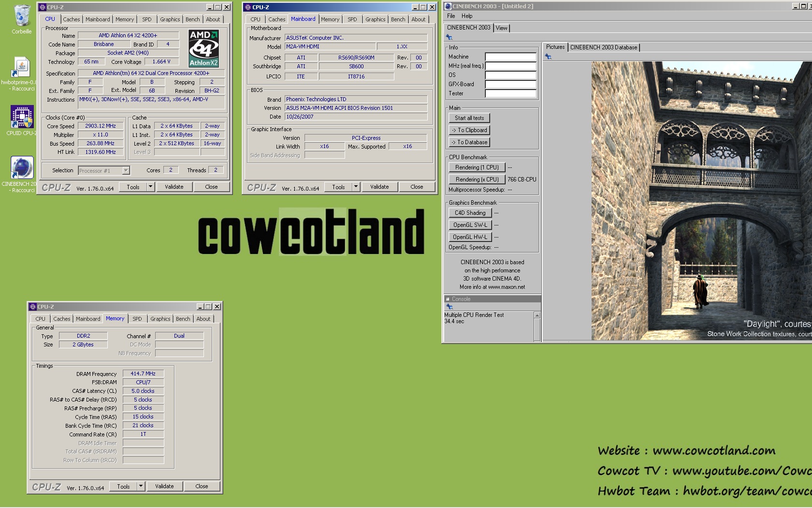
Task: Click Core Speed value 2903.12 MHz
Action: pyautogui.click(x=101, y=126)
